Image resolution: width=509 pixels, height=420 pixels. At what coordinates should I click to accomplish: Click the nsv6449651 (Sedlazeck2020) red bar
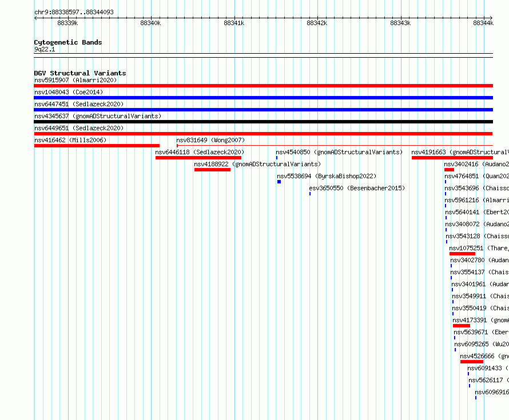click(263, 134)
